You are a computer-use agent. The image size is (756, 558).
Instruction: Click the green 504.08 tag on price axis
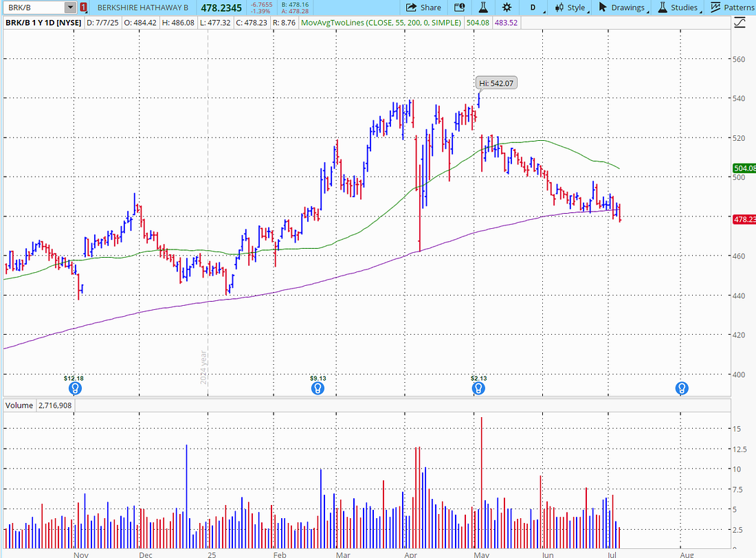[x=744, y=168]
